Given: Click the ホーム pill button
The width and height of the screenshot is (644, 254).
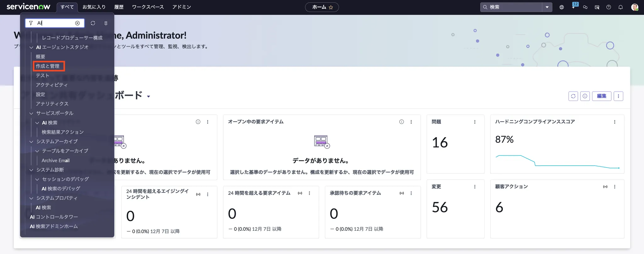Looking at the screenshot, I should [322, 7].
